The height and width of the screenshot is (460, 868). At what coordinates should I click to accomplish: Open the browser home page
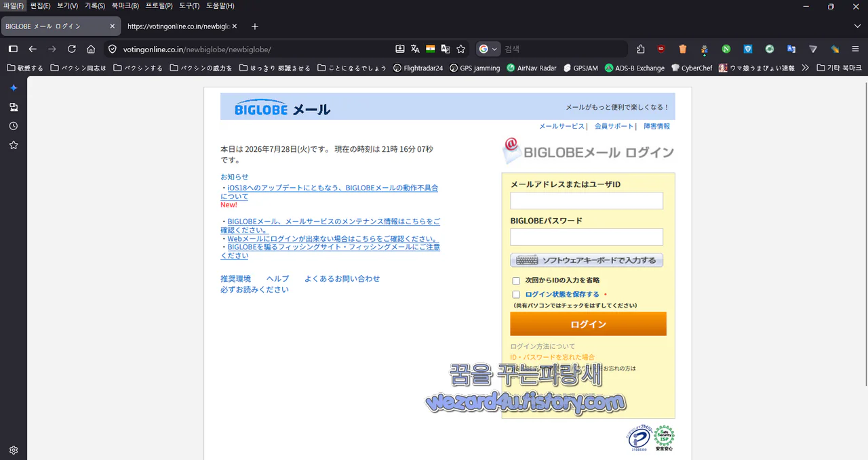click(91, 49)
